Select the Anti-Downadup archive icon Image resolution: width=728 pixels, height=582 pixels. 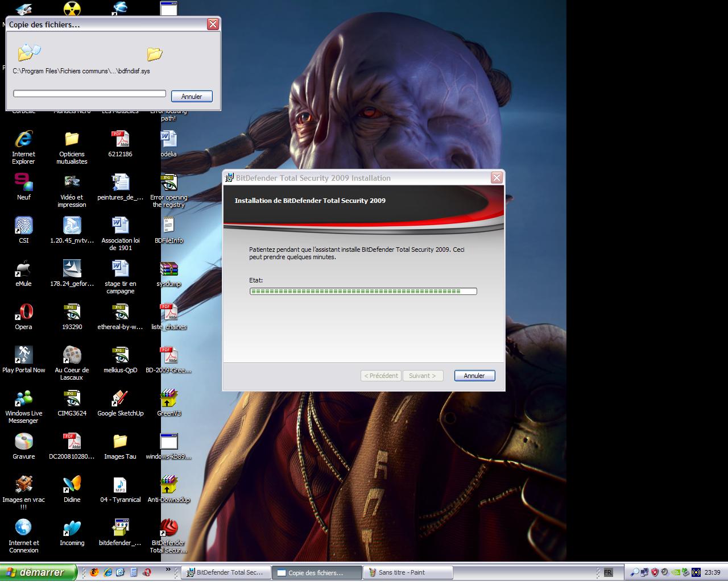coord(168,489)
